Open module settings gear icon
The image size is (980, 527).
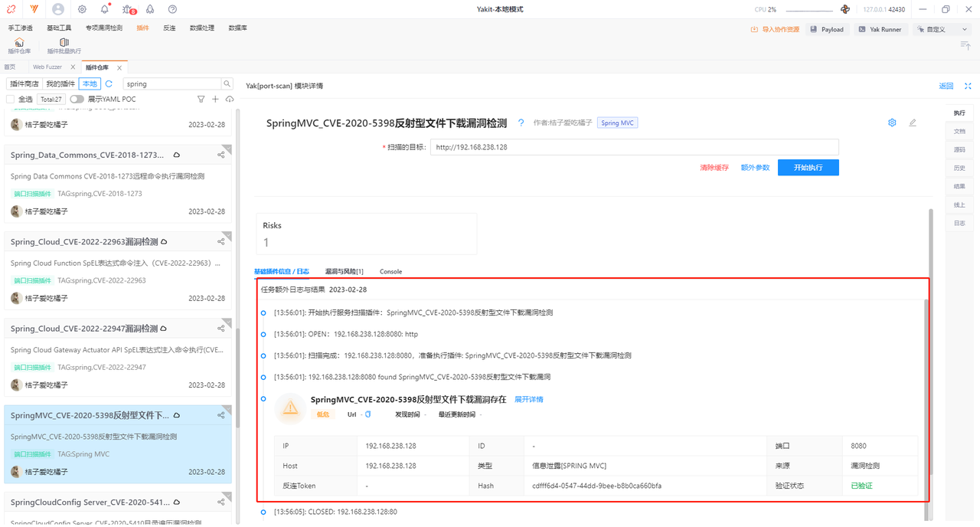[x=892, y=123]
